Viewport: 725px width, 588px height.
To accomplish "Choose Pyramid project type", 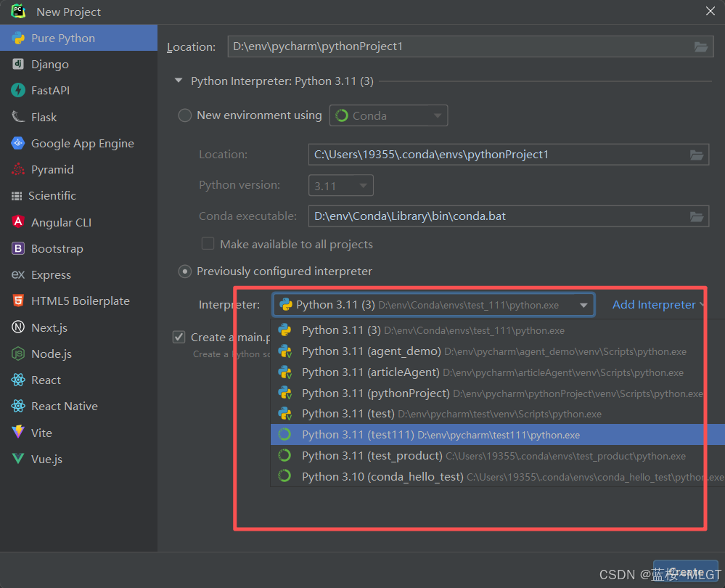I will [78, 169].
